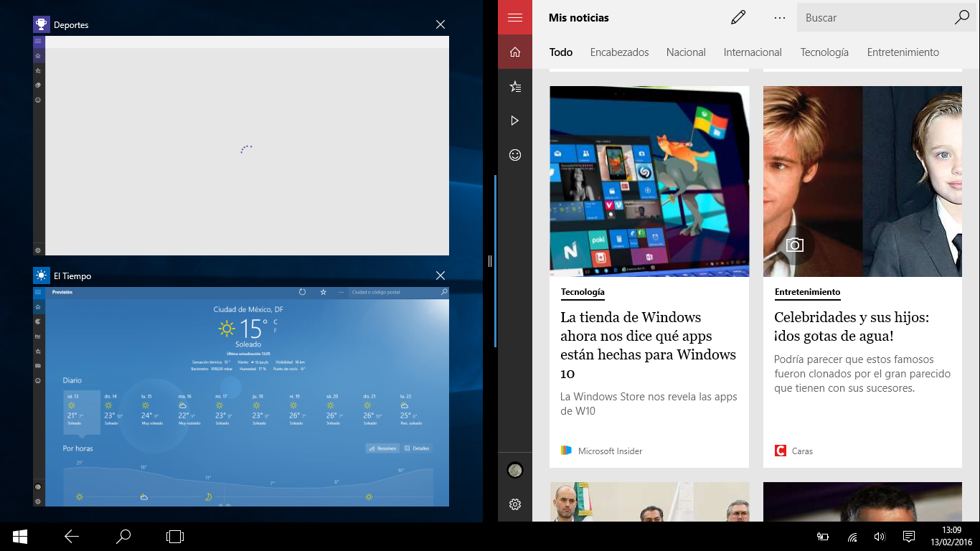Expand the more options ellipsis
The height and width of the screenshot is (551, 980).
[780, 18]
